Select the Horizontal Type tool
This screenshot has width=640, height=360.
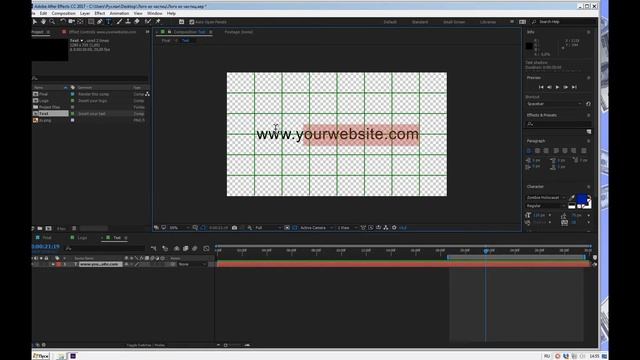(109, 22)
